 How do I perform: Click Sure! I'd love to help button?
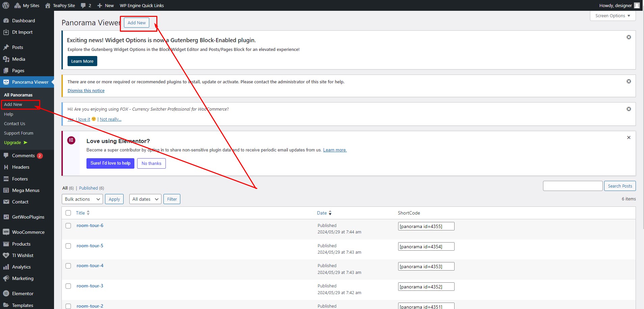coord(110,163)
